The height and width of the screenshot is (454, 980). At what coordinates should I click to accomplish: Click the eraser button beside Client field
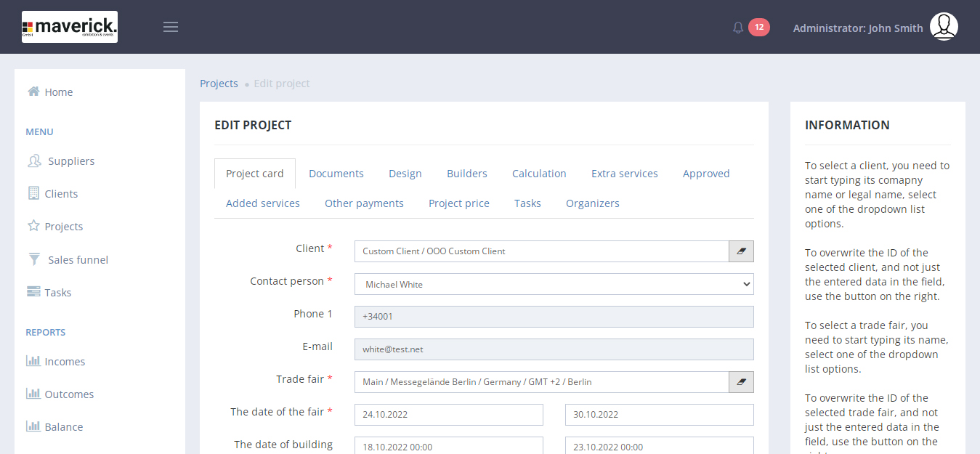[x=741, y=251]
